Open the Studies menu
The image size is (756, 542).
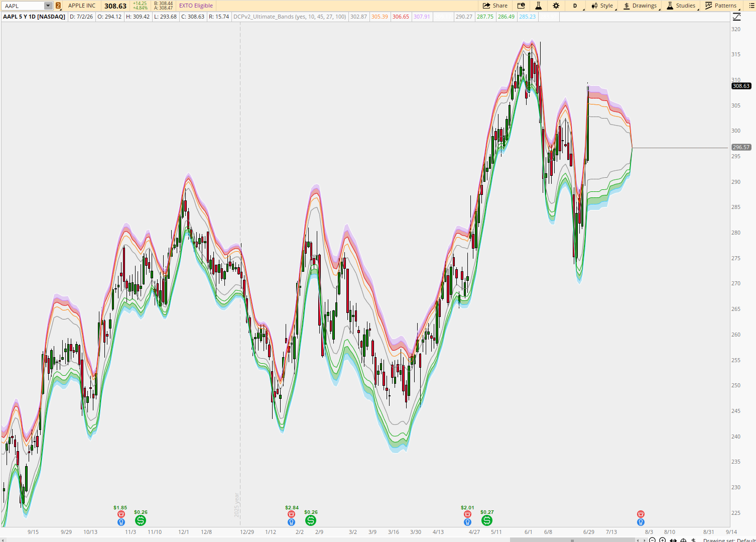pyautogui.click(x=681, y=6)
